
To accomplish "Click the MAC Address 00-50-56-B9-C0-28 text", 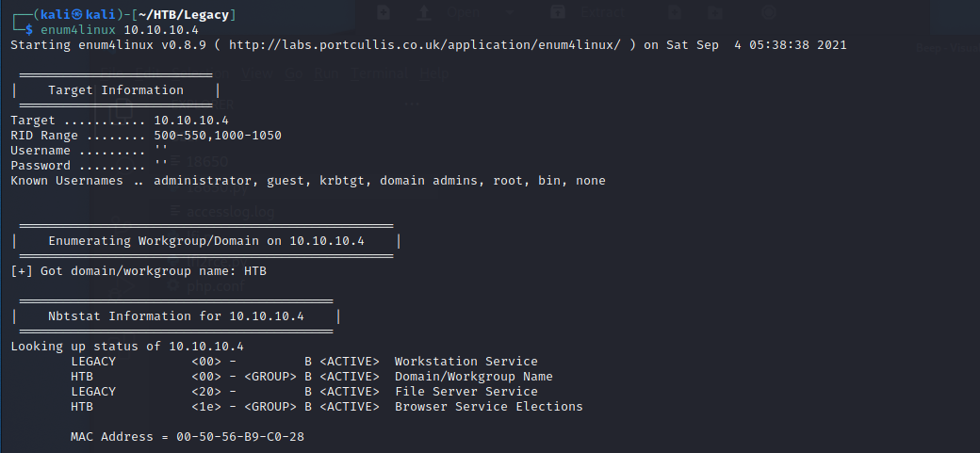I will click(187, 437).
